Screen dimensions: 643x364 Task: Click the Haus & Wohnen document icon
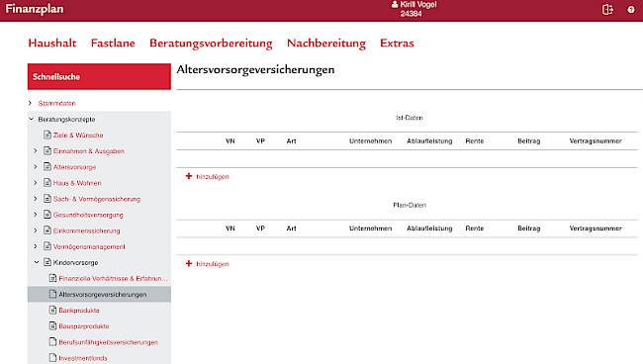point(47,182)
